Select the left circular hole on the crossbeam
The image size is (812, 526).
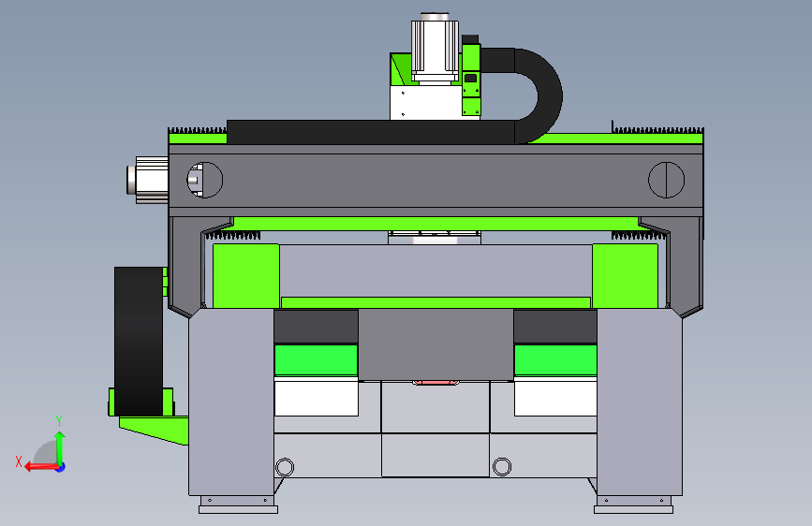(x=204, y=180)
